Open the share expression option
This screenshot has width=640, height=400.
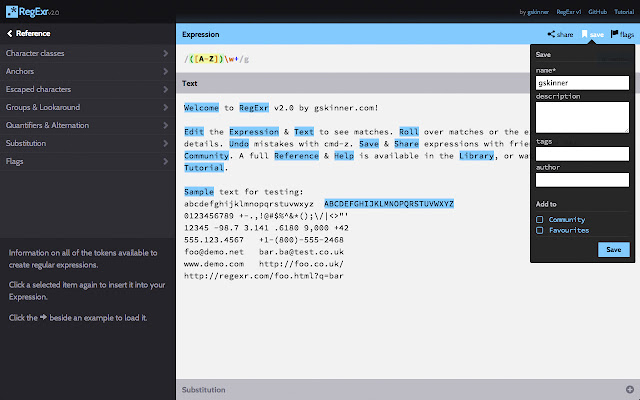tap(560, 34)
